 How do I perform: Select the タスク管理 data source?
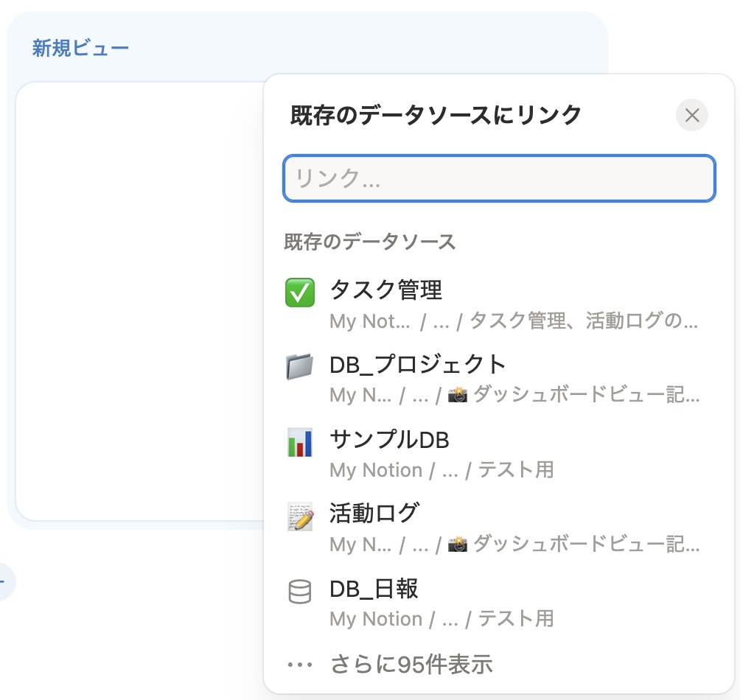tap(386, 290)
